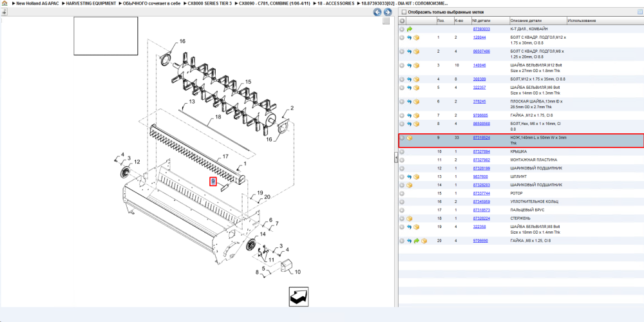Image resolution: width=644 pixels, height=322 pixels.
Task: Click the large return arrow below diagram
Action: (x=299, y=297)
